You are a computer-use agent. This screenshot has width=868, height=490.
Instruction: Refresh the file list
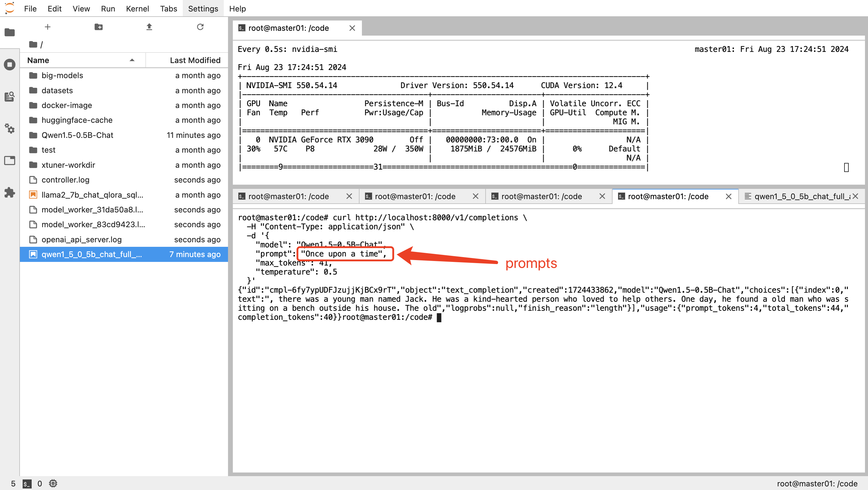(x=200, y=27)
